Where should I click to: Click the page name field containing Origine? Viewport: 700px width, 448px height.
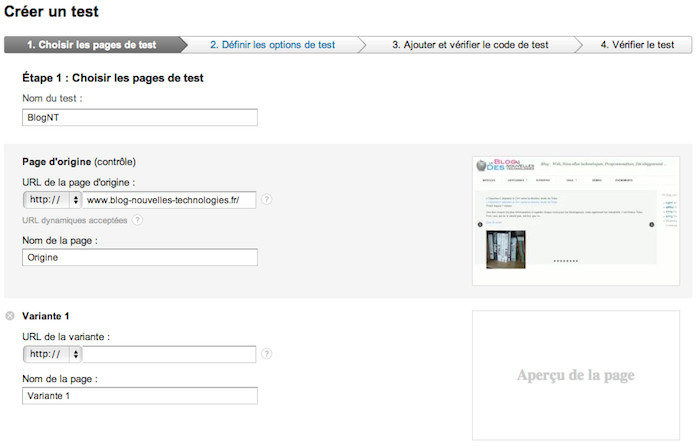[x=139, y=257]
